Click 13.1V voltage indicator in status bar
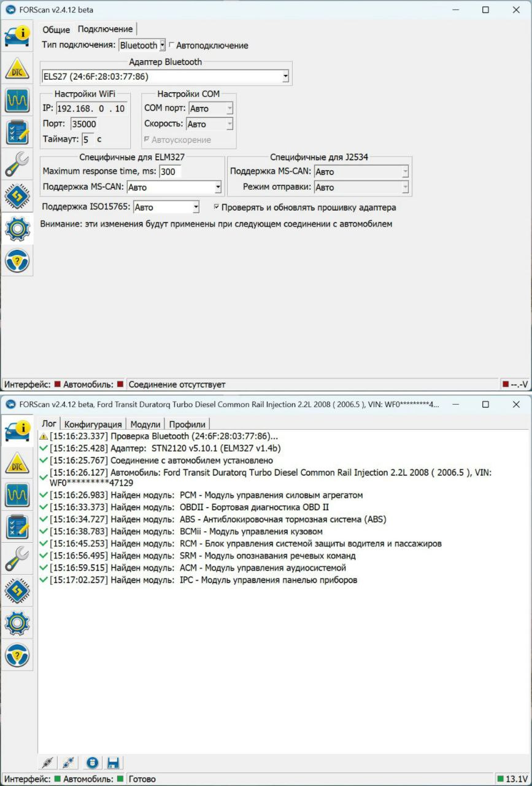This screenshot has height=786, width=532. click(512, 779)
